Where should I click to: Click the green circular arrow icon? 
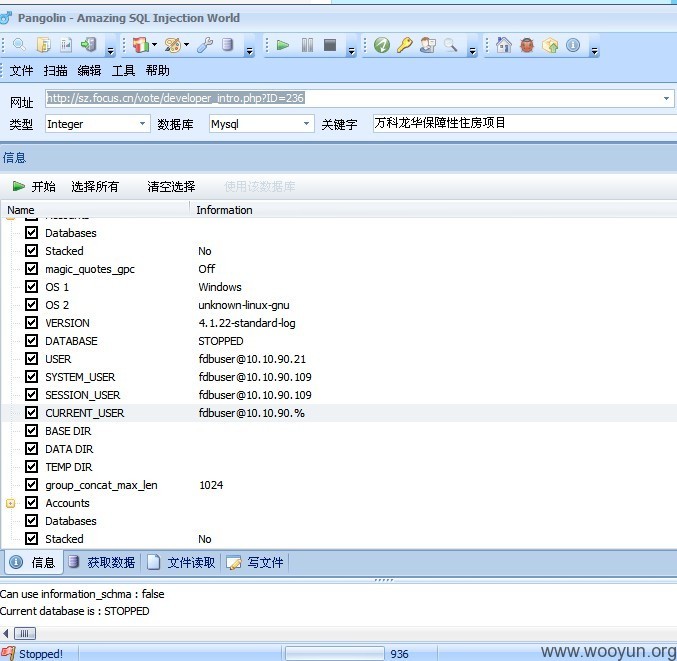click(382, 45)
